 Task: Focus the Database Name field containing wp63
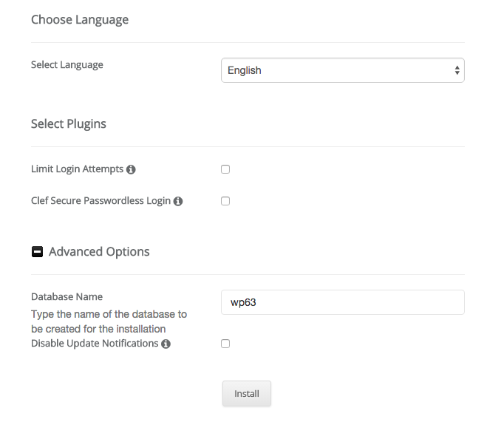click(342, 302)
